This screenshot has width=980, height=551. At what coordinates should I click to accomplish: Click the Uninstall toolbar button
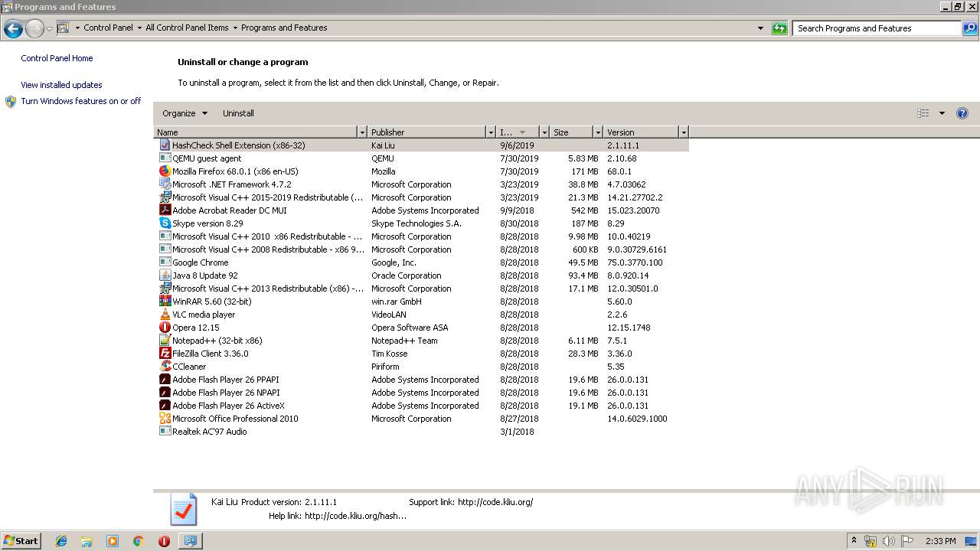238,113
